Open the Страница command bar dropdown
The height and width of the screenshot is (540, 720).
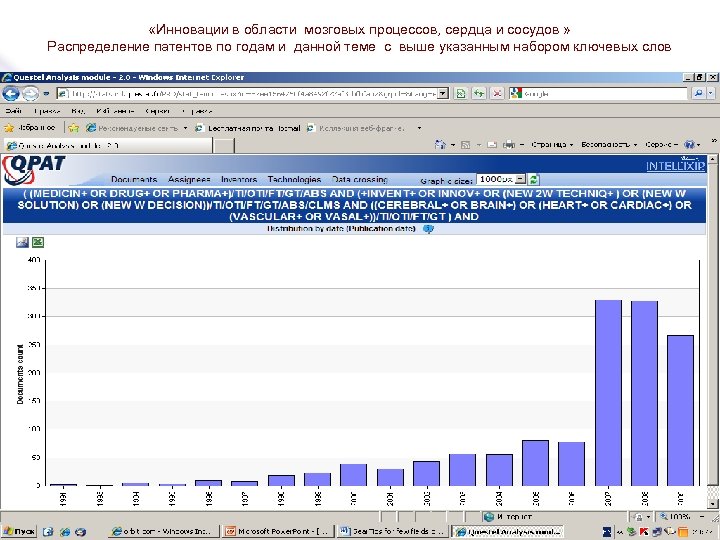[552, 145]
